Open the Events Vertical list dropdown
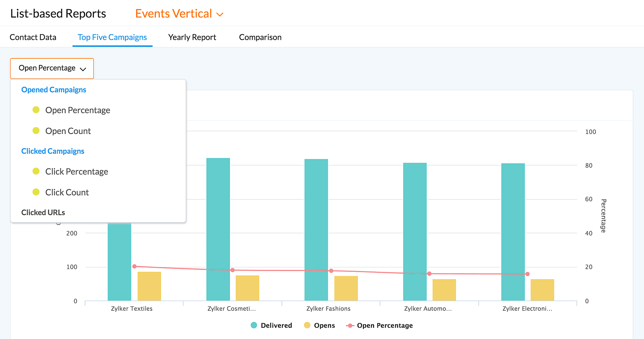644x339 pixels. click(174, 14)
